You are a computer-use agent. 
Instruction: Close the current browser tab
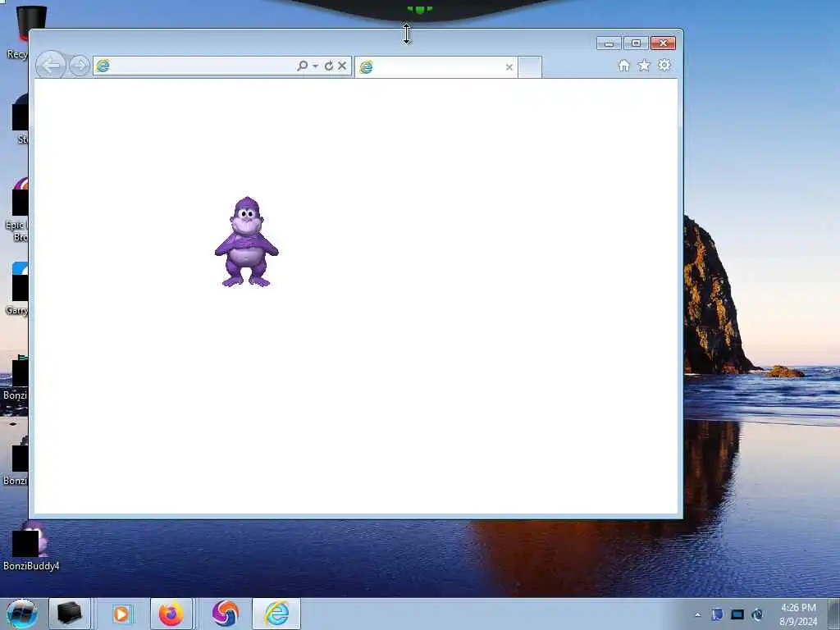(509, 67)
